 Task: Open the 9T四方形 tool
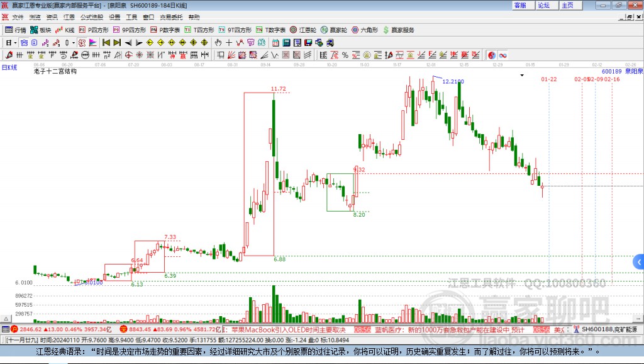coord(235,30)
